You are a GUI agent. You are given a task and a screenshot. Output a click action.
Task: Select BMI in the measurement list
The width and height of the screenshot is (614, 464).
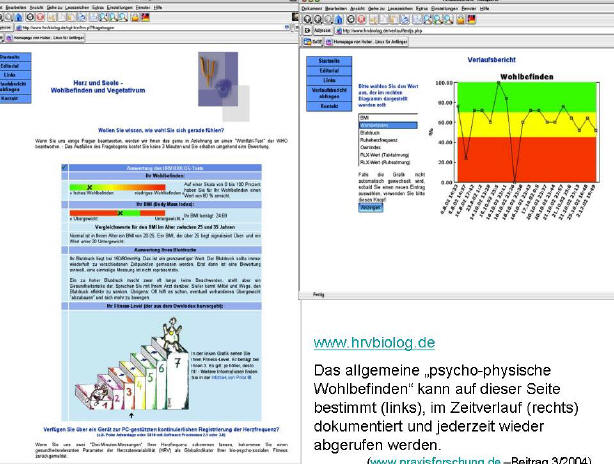(x=366, y=117)
